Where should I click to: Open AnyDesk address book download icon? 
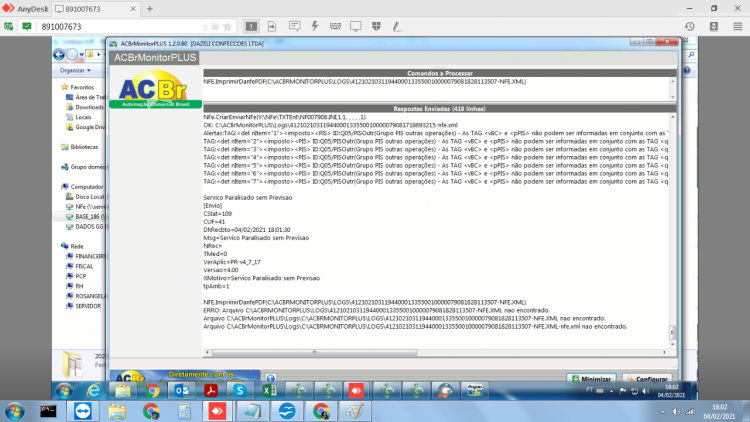coord(714,26)
